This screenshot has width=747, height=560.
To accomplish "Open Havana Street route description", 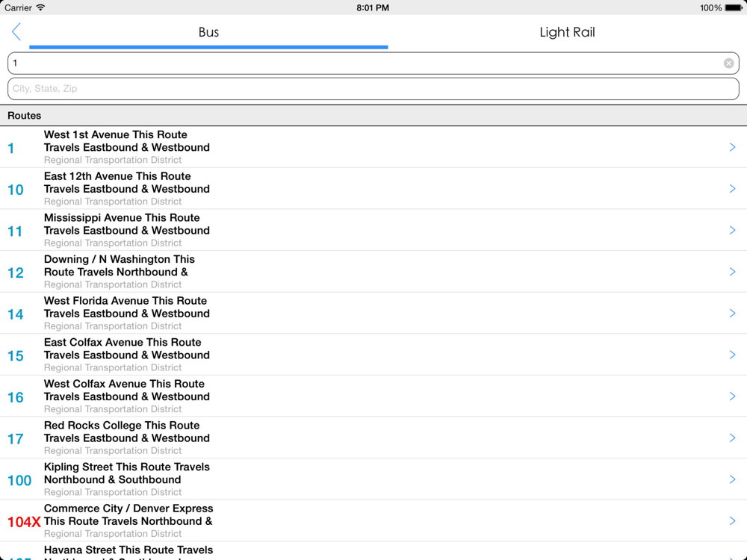I will click(128, 553).
